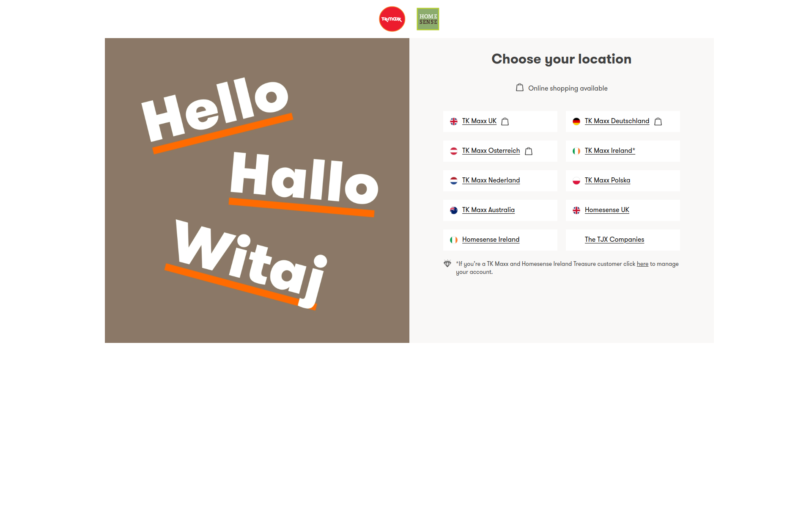Click the Irish flag beside Homesense Ireland
The image size is (812, 508).
pos(454,240)
